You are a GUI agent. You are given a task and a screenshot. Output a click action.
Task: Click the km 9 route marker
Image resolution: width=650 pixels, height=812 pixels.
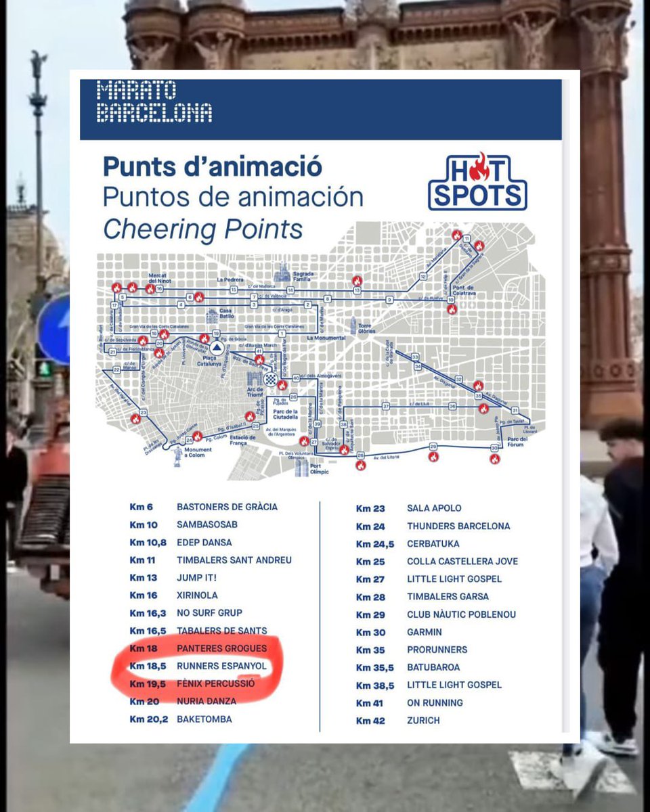(x=389, y=300)
